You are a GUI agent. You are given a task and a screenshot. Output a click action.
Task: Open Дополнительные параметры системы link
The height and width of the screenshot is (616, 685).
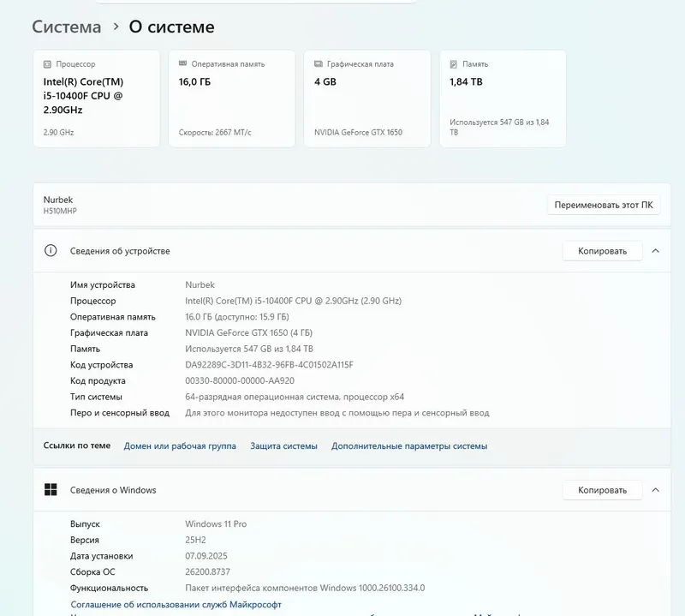pyautogui.click(x=409, y=446)
